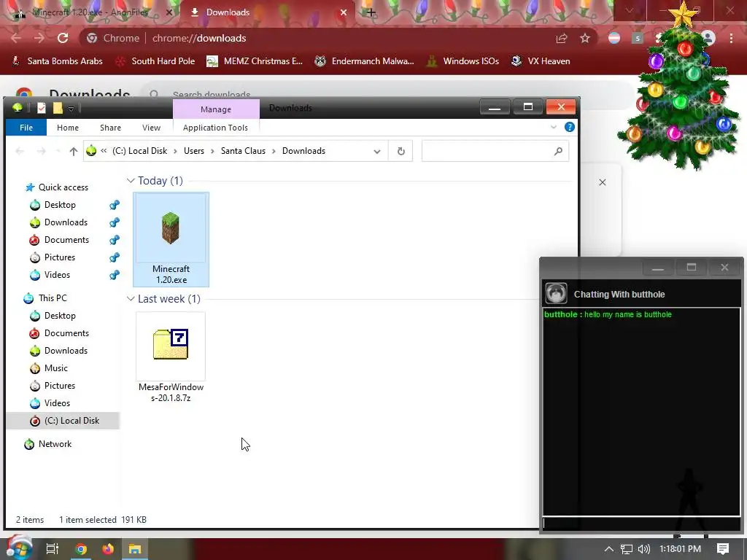Click the Chrome address bar
Screen dimensions: 747x560
[x=314, y=38]
